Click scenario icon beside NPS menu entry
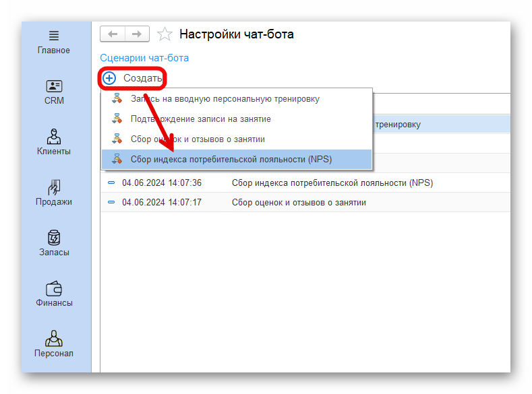The width and height of the screenshot is (532, 394). tap(117, 159)
